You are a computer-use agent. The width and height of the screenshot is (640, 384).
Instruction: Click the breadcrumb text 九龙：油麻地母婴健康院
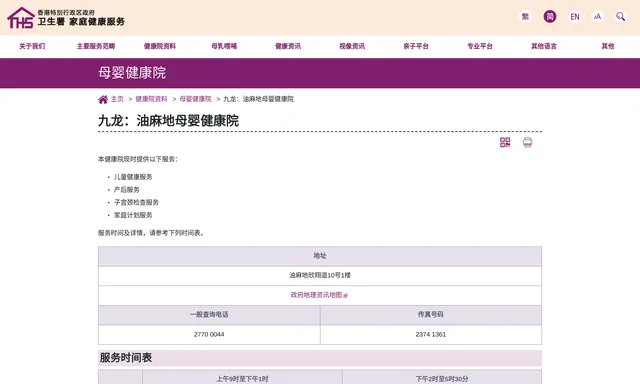point(258,99)
